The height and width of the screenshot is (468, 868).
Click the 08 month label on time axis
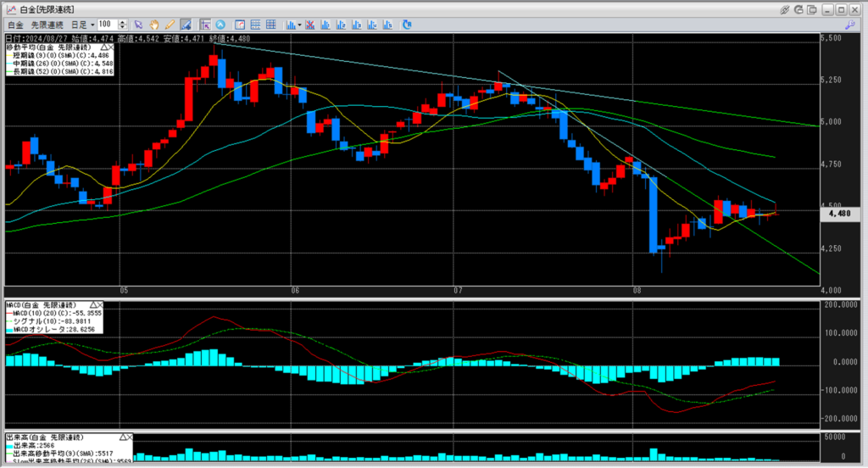[x=637, y=291]
